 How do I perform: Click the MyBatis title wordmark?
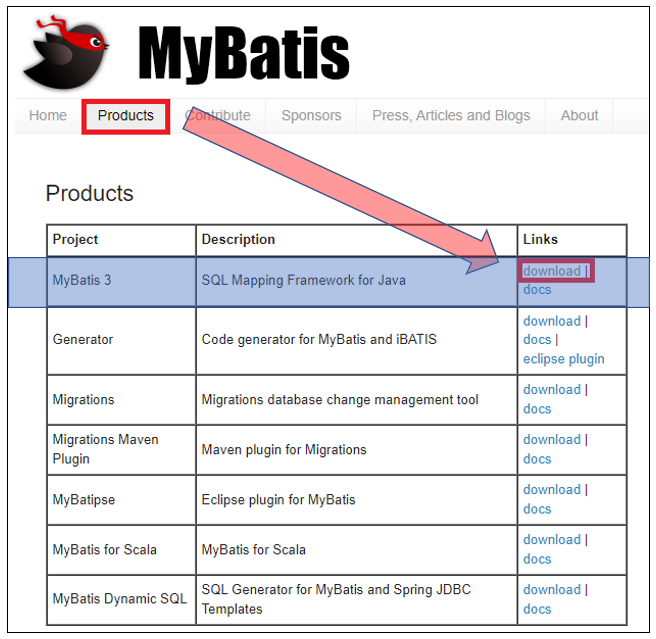[243, 54]
